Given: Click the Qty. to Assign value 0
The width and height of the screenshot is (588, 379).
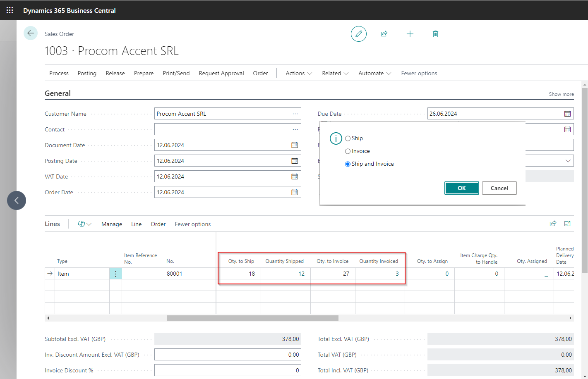Looking at the screenshot, I should (447, 274).
